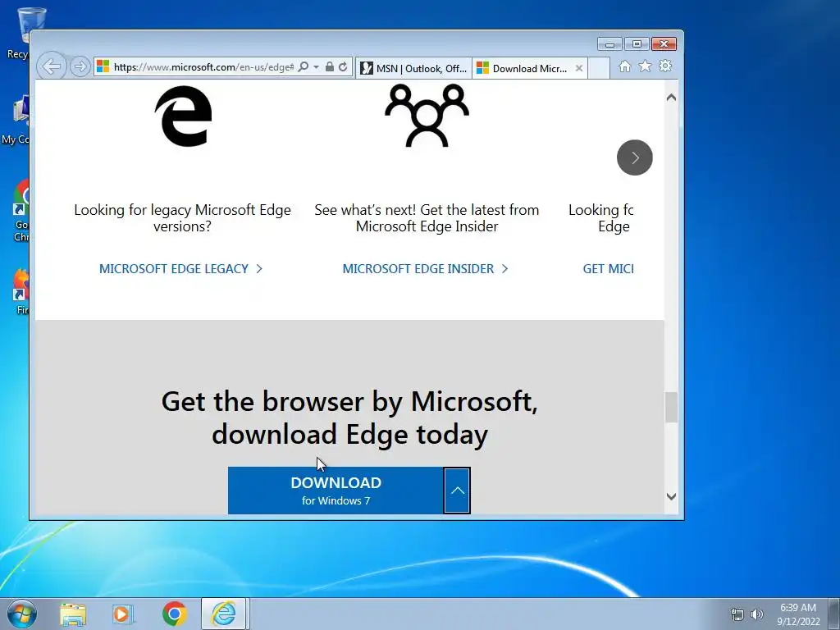Open Favorites star icon
The height and width of the screenshot is (630, 840).
645,66
